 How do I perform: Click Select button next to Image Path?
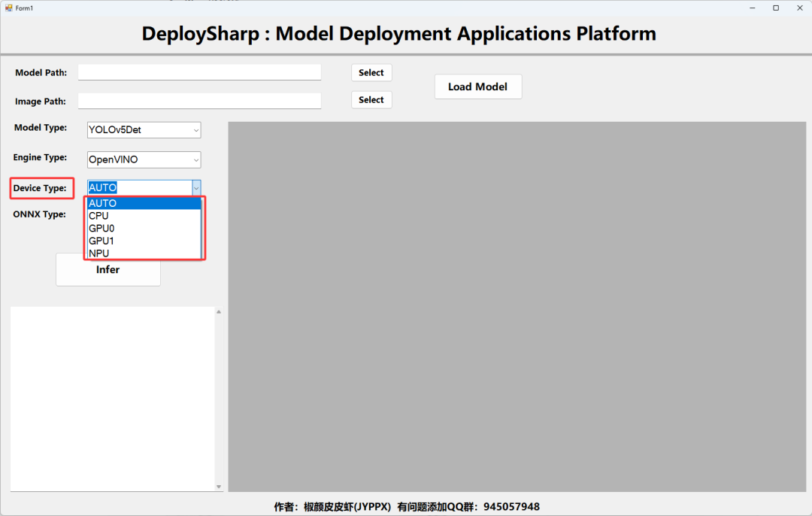point(371,99)
